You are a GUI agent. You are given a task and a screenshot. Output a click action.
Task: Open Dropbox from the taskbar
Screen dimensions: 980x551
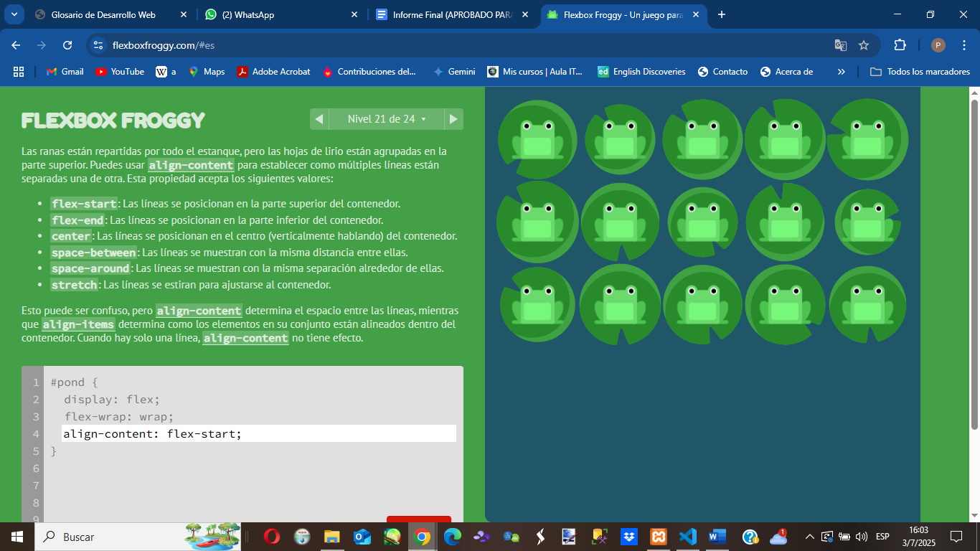click(628, 537)
